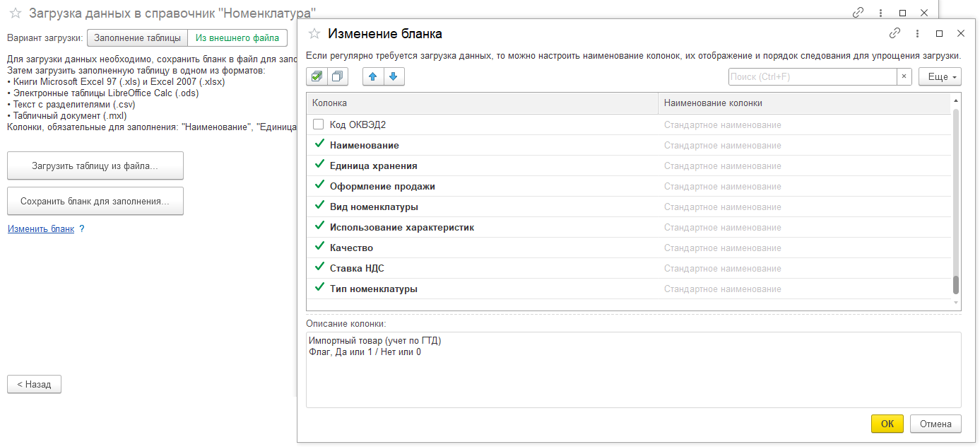Move selected column up with arrow

373,76
